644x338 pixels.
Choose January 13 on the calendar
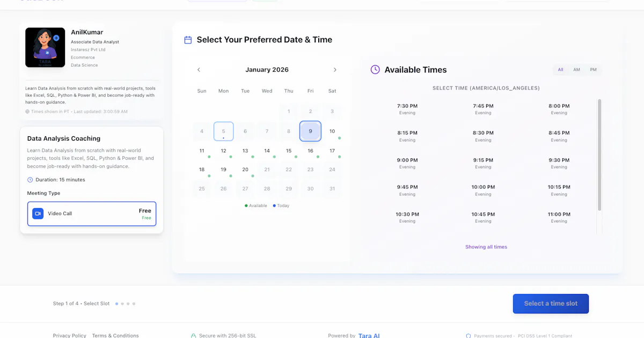(x=245, y=151)
